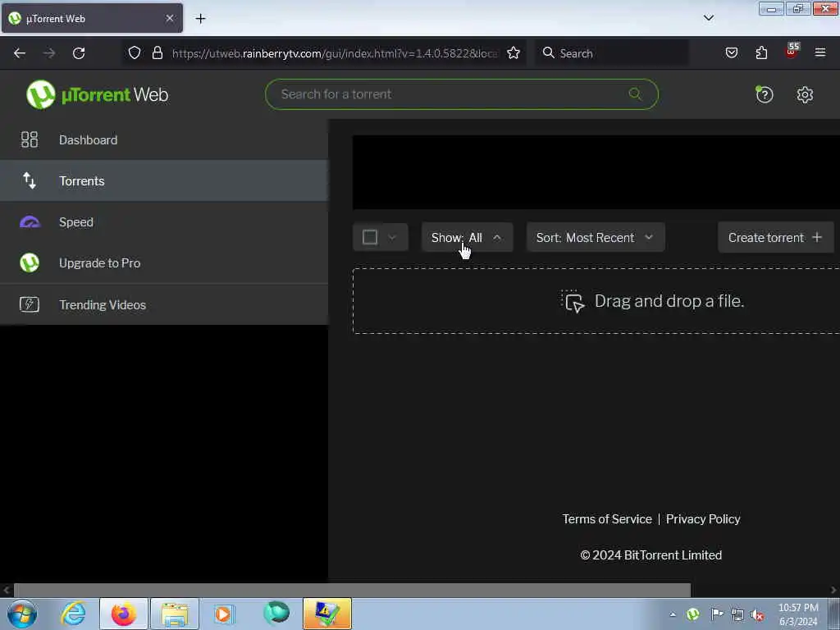Click the Drag and drop a file area
The height and width of the screenshot is (630, 840).
pyautogui.click(x=596, y=301)
